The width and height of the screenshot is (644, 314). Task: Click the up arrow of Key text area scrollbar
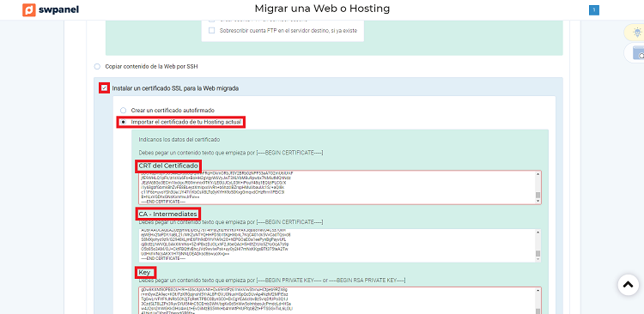click(538, 291)
